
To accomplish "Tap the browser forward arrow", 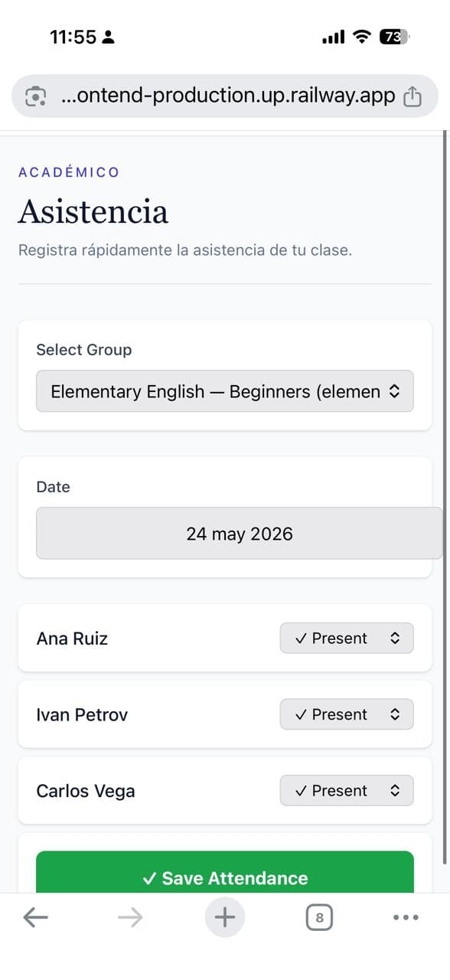I will [x=130, y=917].
